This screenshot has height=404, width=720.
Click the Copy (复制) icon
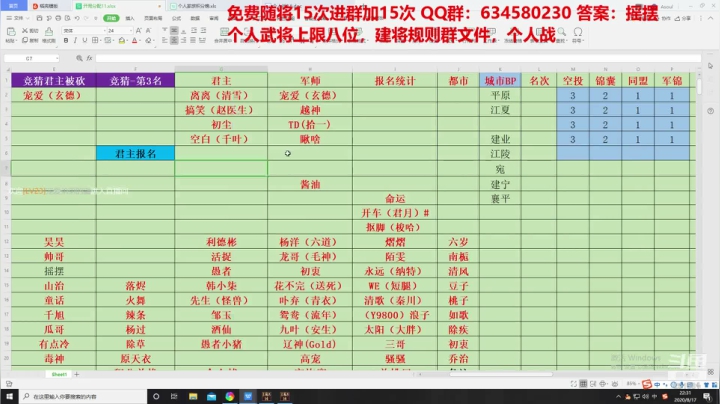pos(25,40)
